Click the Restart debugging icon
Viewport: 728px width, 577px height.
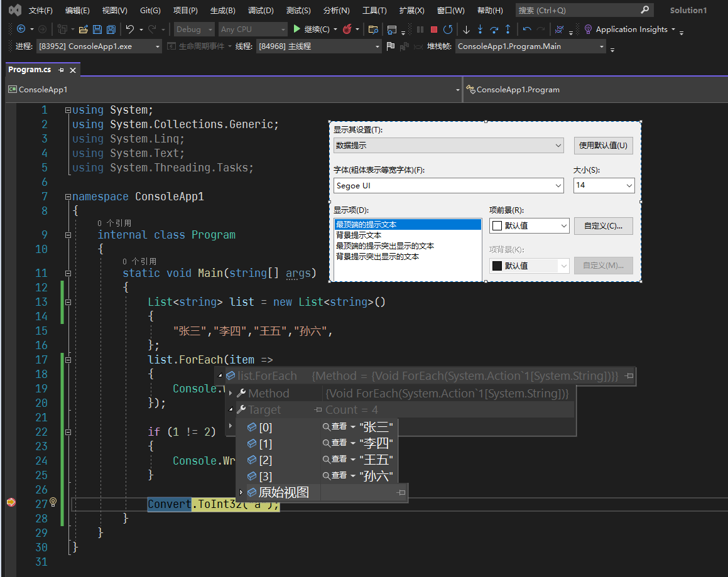pyautogui.click(x=448, y=30)
